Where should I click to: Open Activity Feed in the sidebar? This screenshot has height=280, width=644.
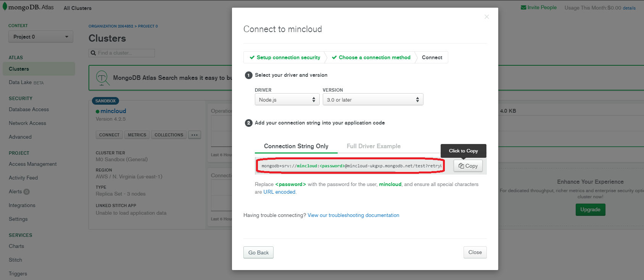[23, 178]
